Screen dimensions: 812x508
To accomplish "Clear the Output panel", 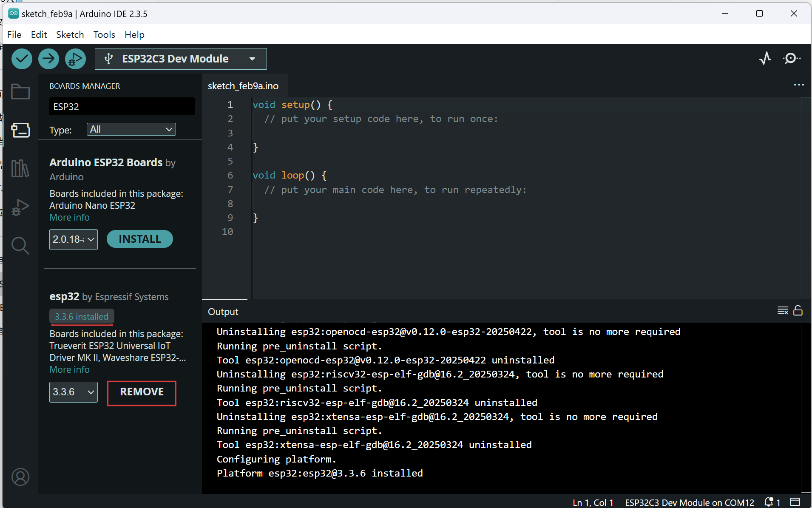I will pos(783,311).
